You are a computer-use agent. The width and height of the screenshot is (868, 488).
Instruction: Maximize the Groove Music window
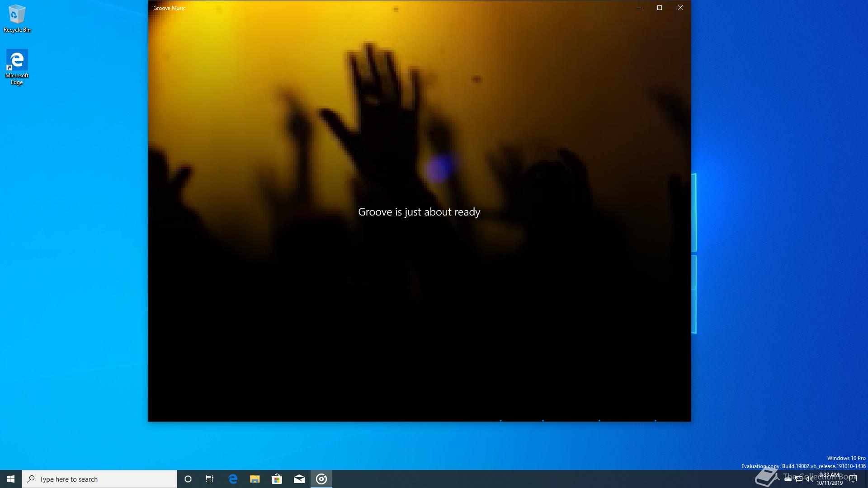point(660,8)
